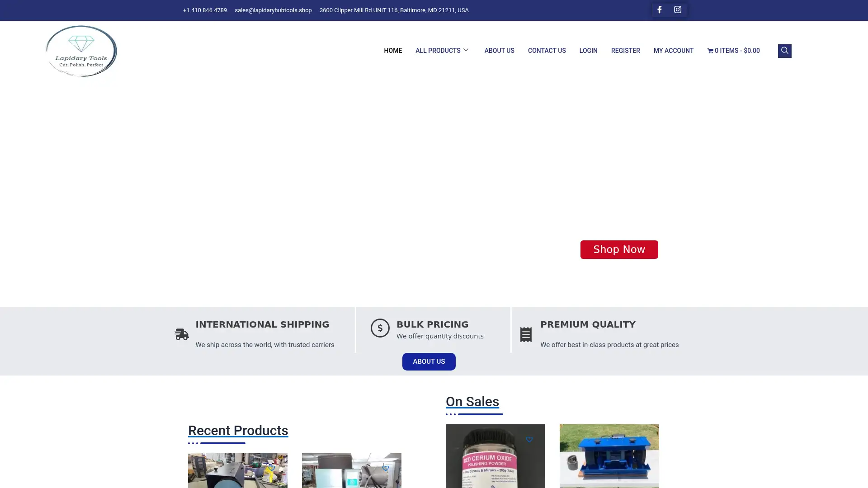Viewport: 868px width, 488px height.
Task: Click the bulk pricing dollar icon
Action: [380, 328]
